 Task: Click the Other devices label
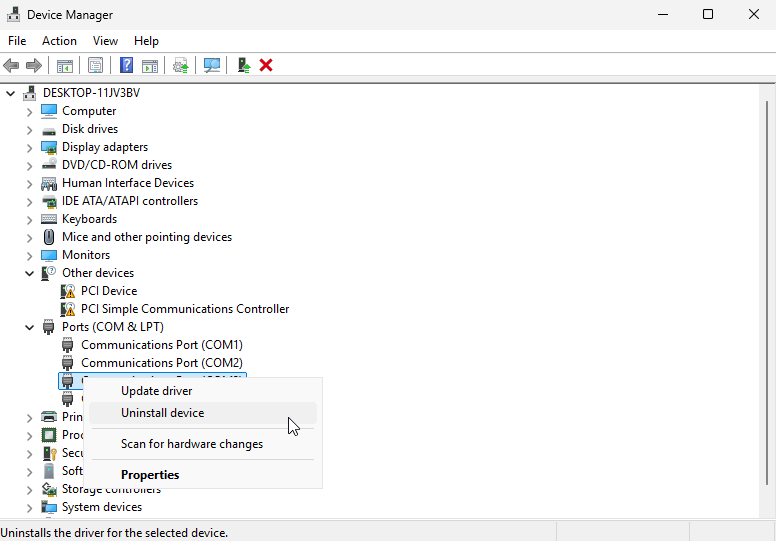(98, 273)
